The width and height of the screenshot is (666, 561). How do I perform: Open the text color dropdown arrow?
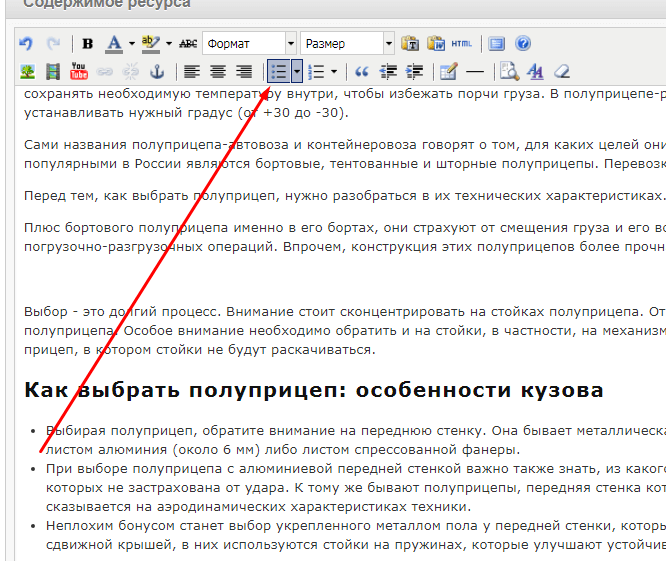[x=132, y=43]
